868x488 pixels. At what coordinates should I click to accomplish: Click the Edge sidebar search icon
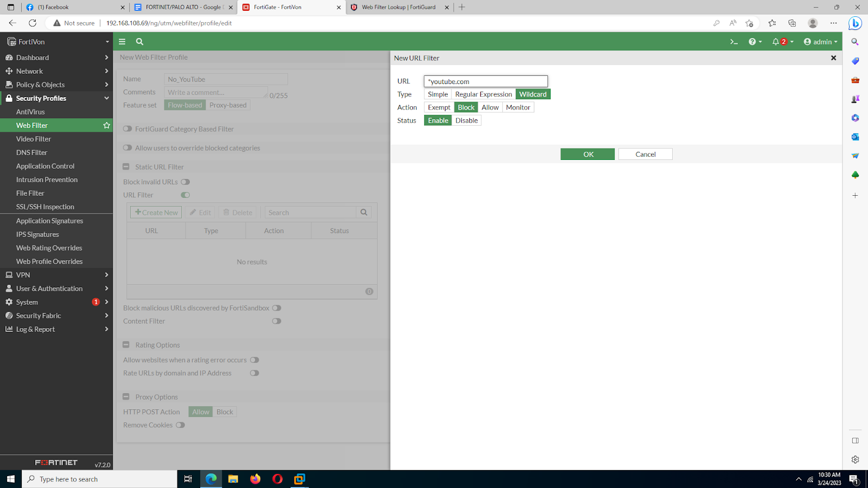pos(855,42)
